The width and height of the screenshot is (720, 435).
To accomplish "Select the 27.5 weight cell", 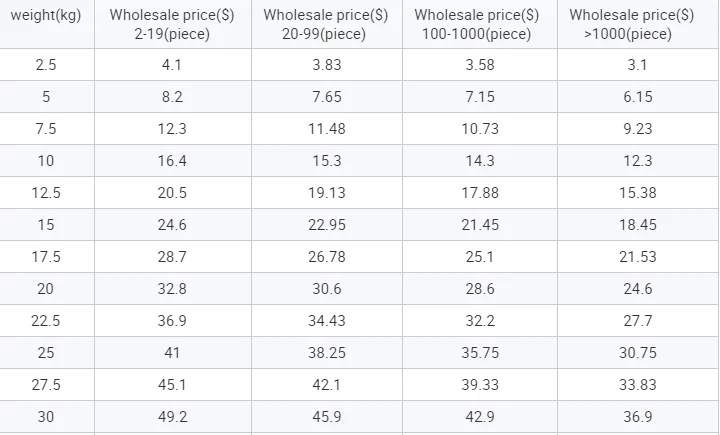I will (x=46, y=385).
